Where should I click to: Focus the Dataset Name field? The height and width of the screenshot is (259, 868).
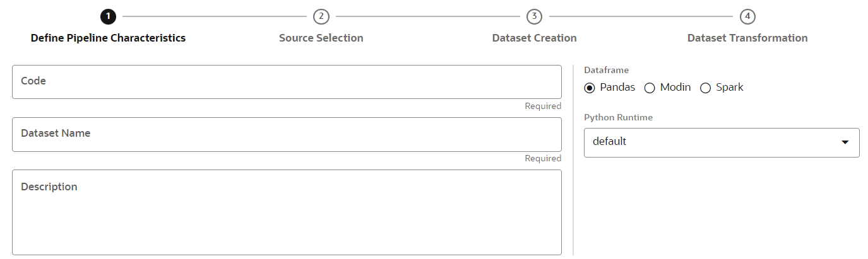pos(287,134)
